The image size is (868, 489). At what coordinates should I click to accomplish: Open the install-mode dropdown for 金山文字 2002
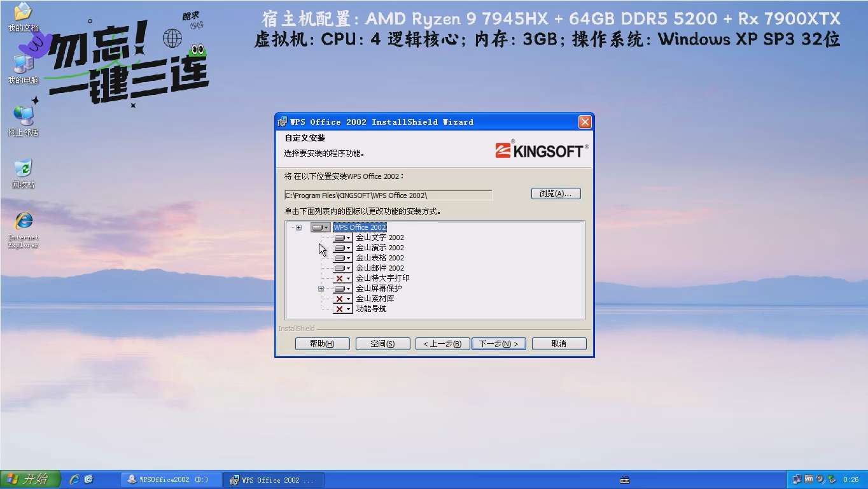click(x=343, y=237)
